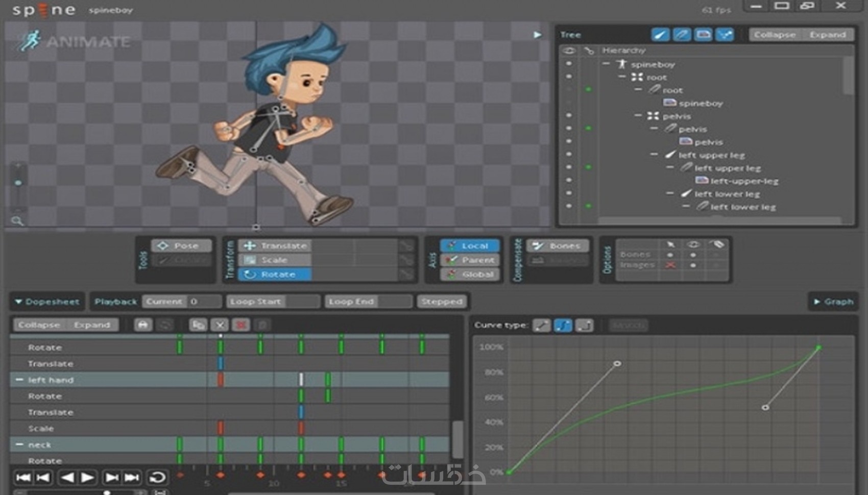Toggle the auto key button in the dopesheet toolbar

[x=143, y=325]
